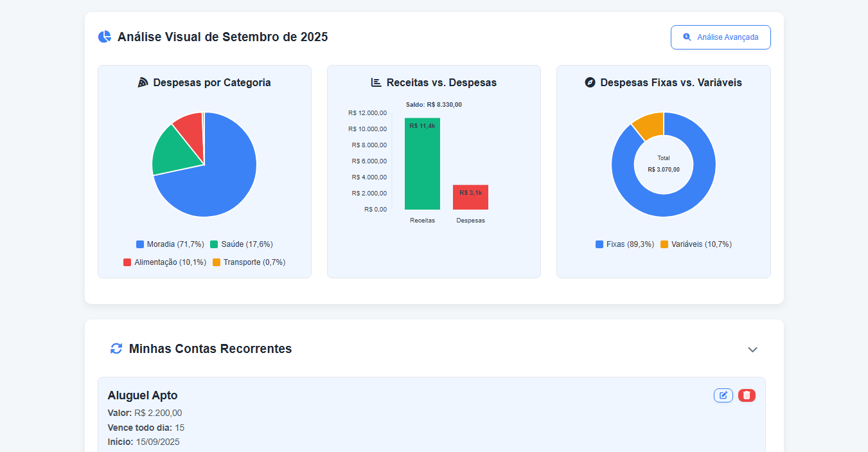Click the compass icon beside Despesas Fixas vs. Variáveis
This screenshot has width=868, height=452.
(590, 83)
